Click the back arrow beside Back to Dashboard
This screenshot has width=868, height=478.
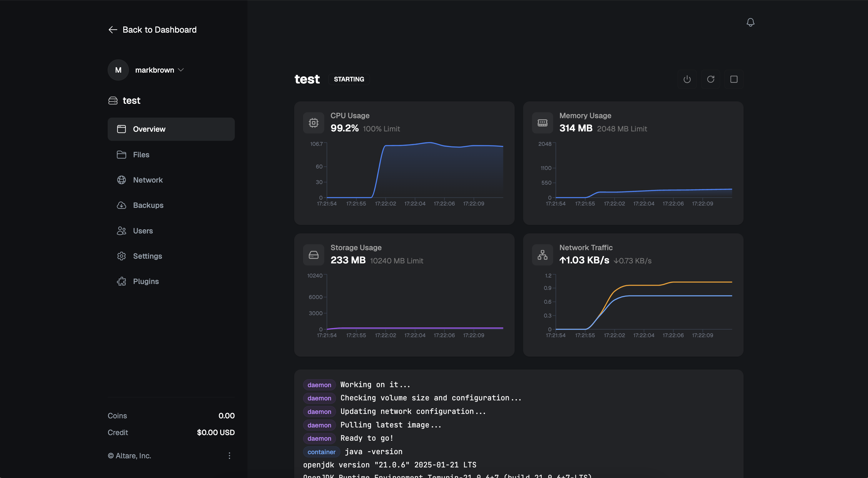[x=113, y=30]
